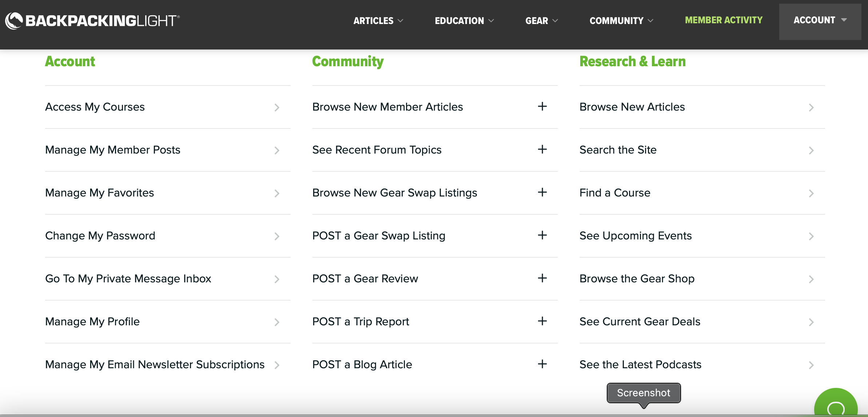Open Browse New Articles link
The image size is (868, 417).
pyautogui.click(x=632, y=107)
